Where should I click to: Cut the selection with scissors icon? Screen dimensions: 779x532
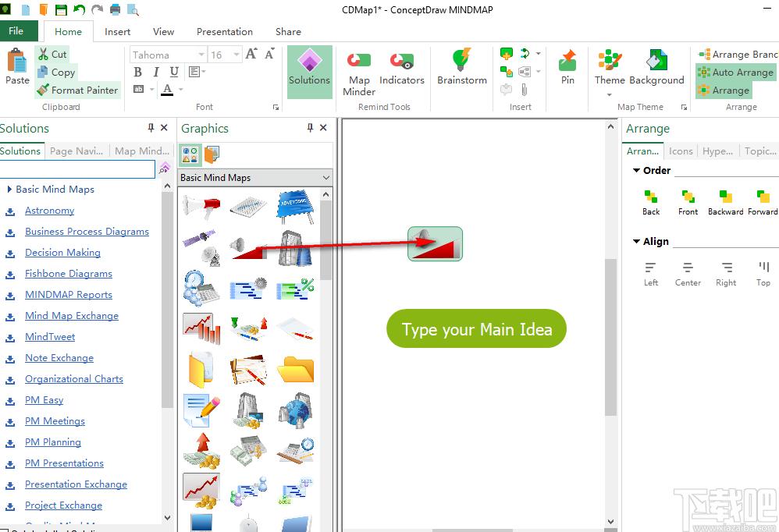52,54
